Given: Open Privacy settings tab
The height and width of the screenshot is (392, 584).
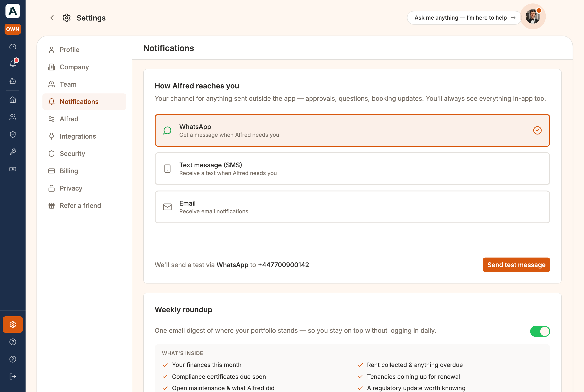Looking at the screenshot, I should coord(84,188).
